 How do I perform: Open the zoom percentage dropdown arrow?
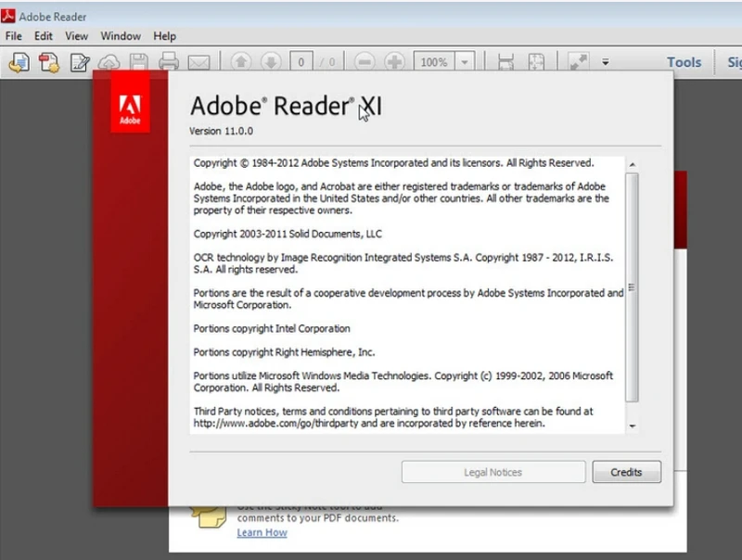(465, 62)
